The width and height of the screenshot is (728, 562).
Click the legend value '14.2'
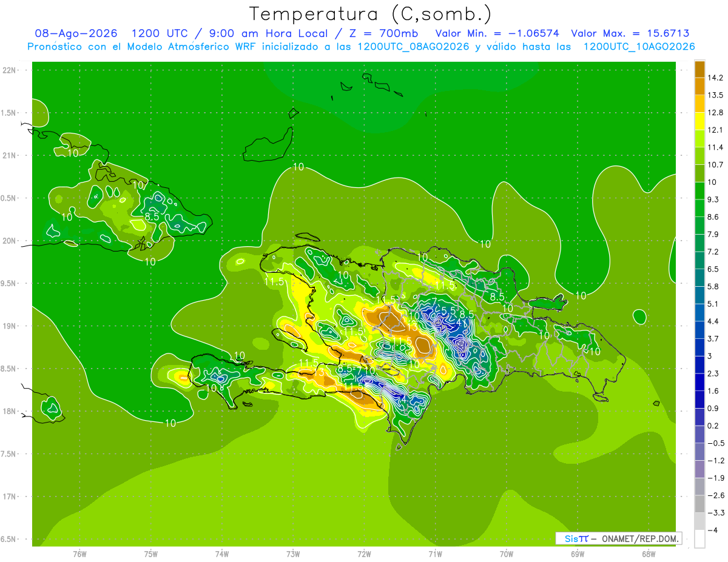[716, 78]
